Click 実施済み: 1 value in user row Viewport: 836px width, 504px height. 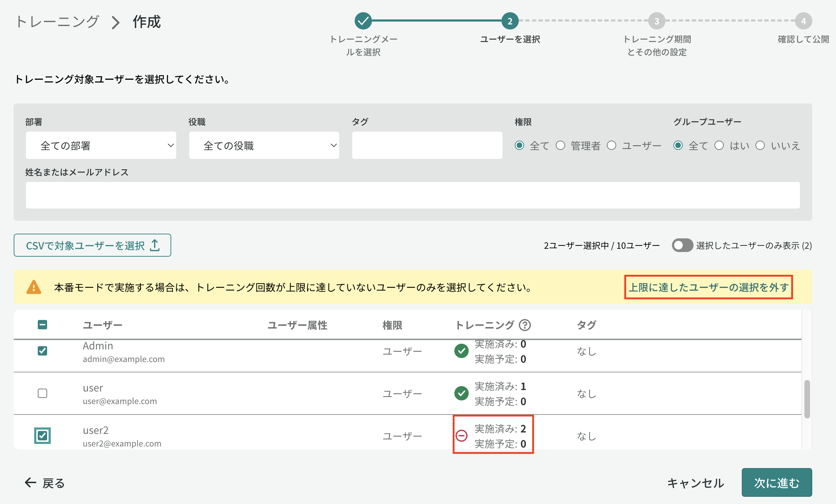click(x=500, y=386)
